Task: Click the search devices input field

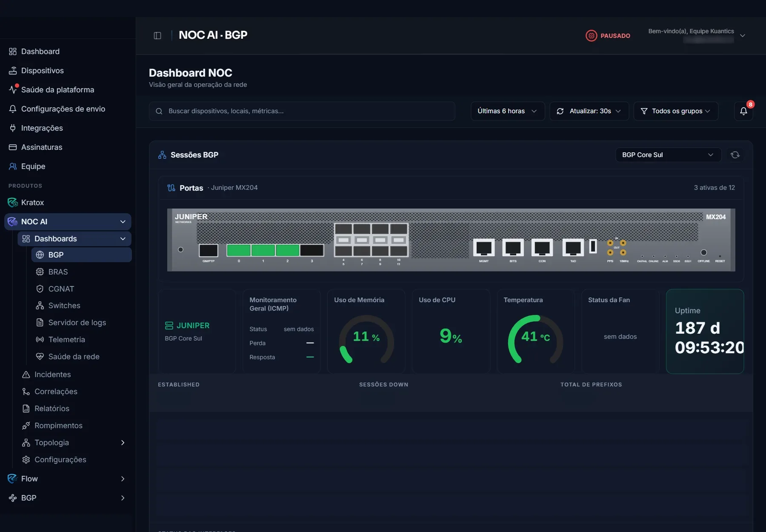Action: click(302, 111)
